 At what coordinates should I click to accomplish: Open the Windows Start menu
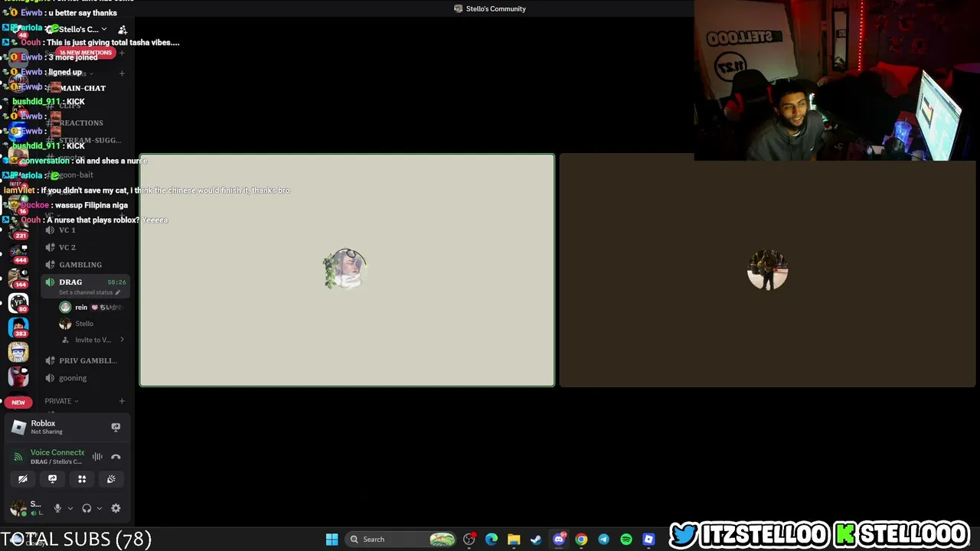coord(332,540)
